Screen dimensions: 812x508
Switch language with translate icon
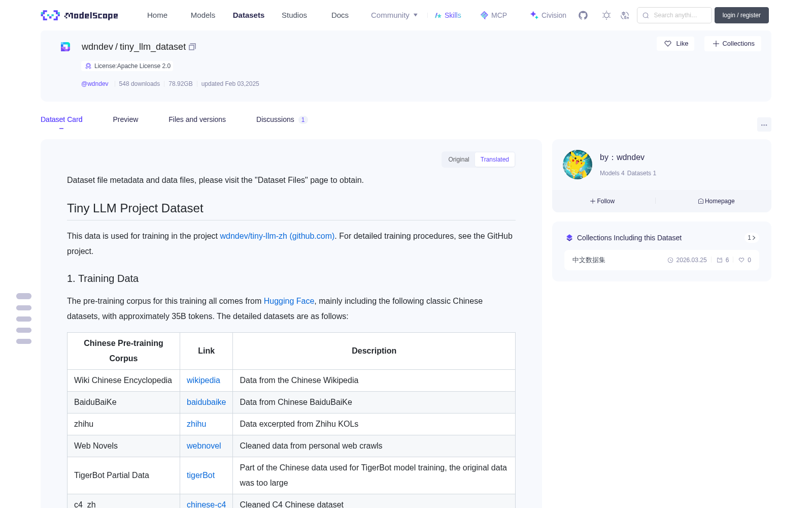coord(625,15)
